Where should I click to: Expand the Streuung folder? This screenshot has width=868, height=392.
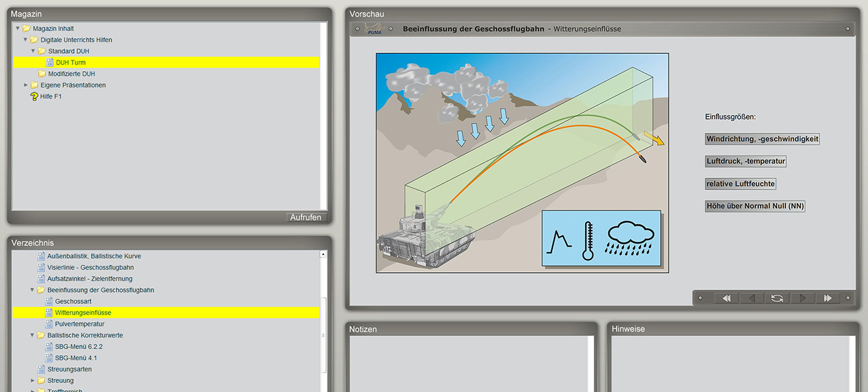(x=33, y=381)
